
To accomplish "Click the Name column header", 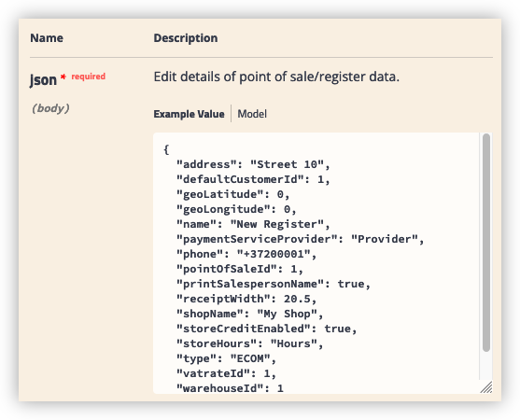I will tap(47, 38).
